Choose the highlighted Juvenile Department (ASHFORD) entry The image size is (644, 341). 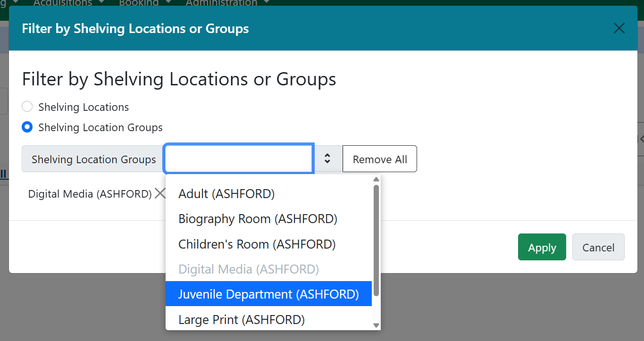268,294
